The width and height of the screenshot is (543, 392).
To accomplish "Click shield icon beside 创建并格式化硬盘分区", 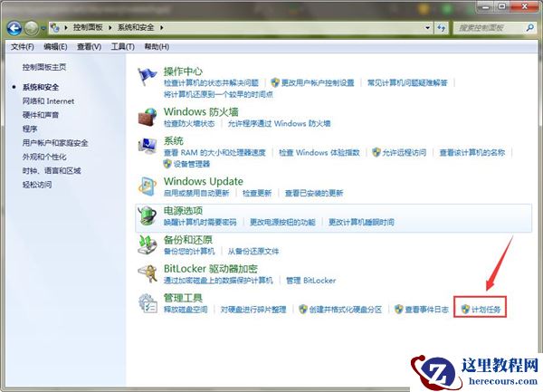I will coord(303,310).
